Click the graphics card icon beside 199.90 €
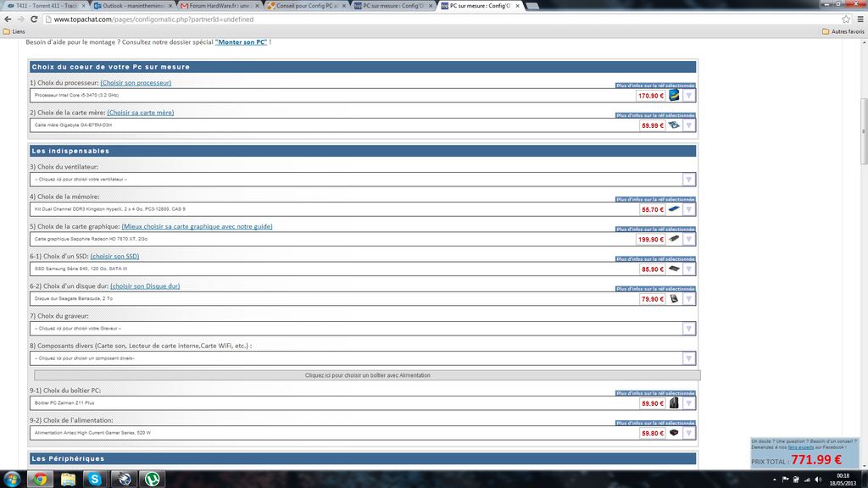Screen dimensions: 868x488 pos(673,238)
